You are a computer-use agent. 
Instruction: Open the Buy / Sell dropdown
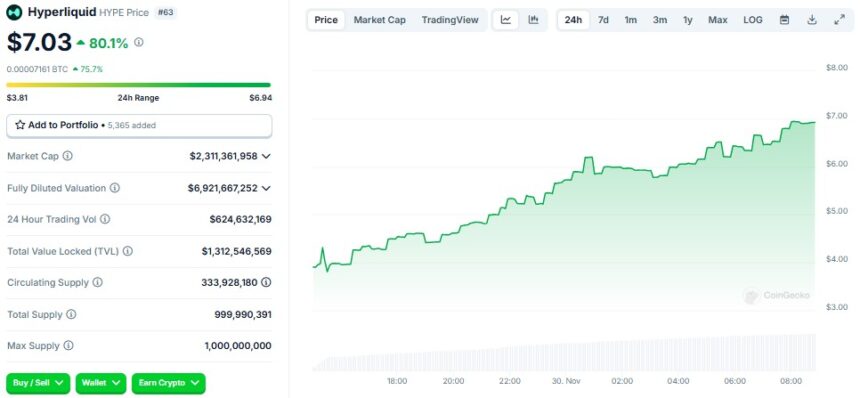tap(38, 383)
